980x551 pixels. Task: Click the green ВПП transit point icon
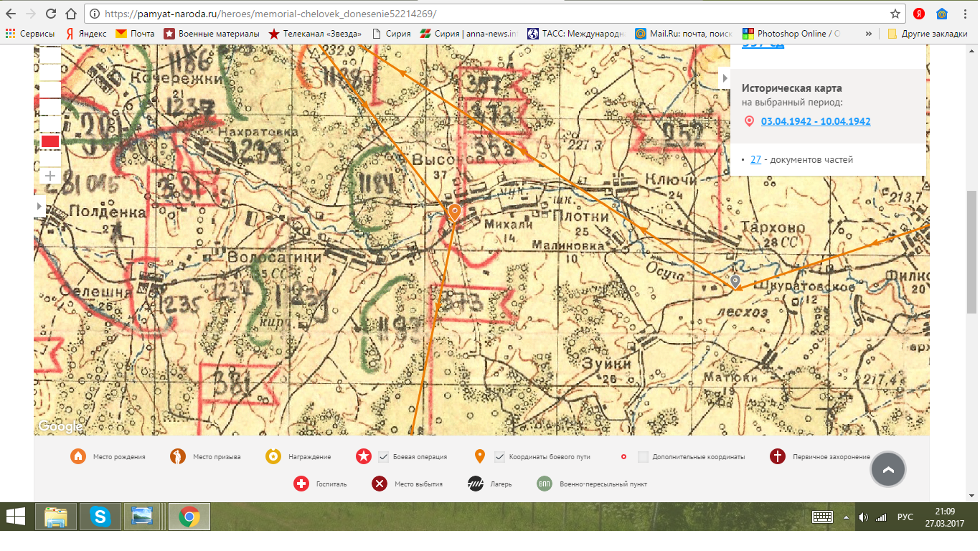click(545, 484)
